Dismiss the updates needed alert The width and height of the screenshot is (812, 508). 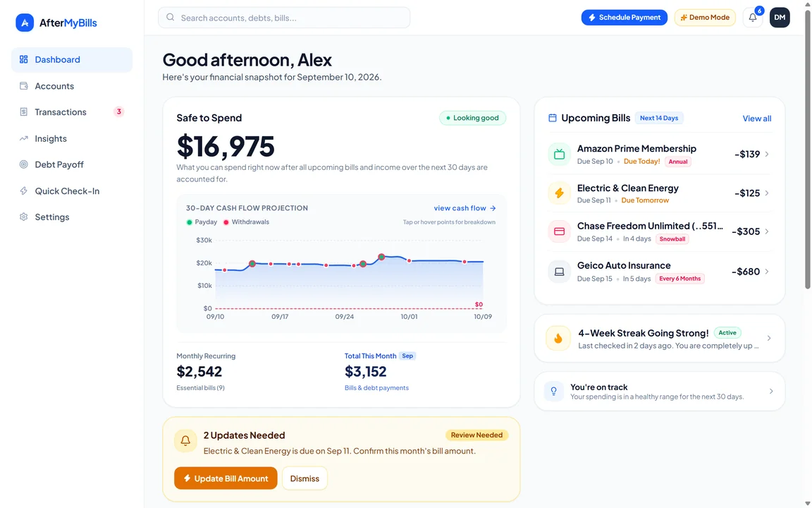(304, 478)
